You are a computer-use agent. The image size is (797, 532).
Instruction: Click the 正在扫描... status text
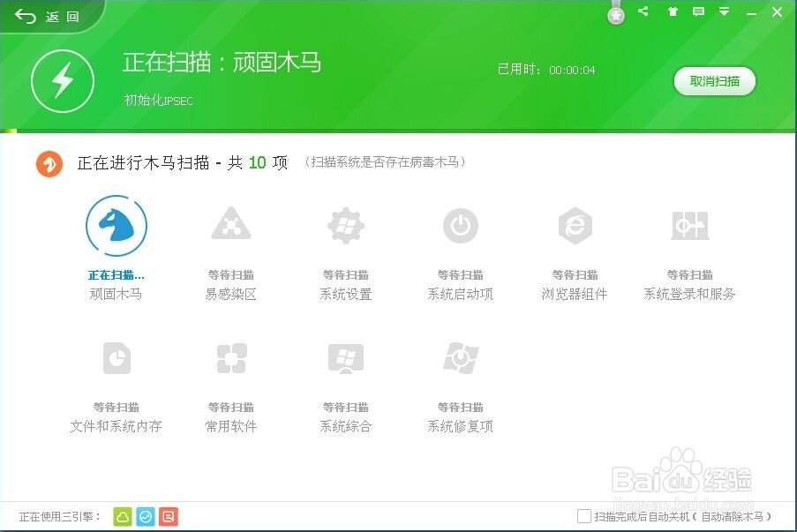(117, 275)
